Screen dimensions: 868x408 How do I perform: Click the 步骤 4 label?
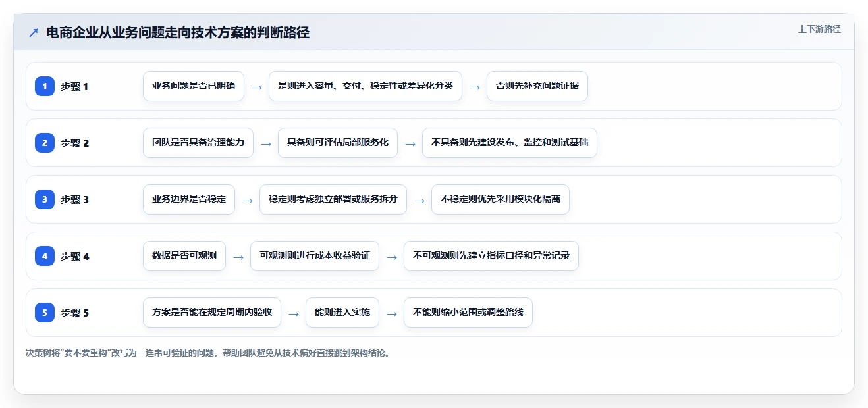[x=74, y=256]
